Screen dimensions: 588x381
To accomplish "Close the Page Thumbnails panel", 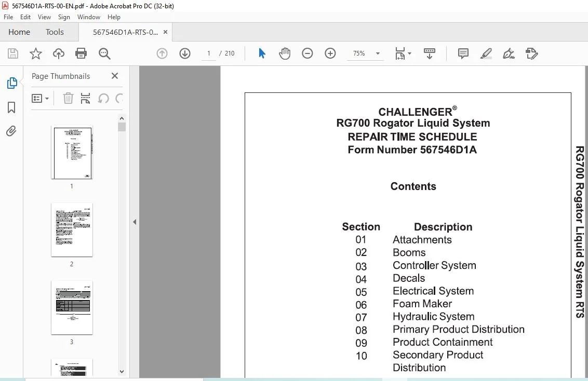I will (x=115, y=76).
